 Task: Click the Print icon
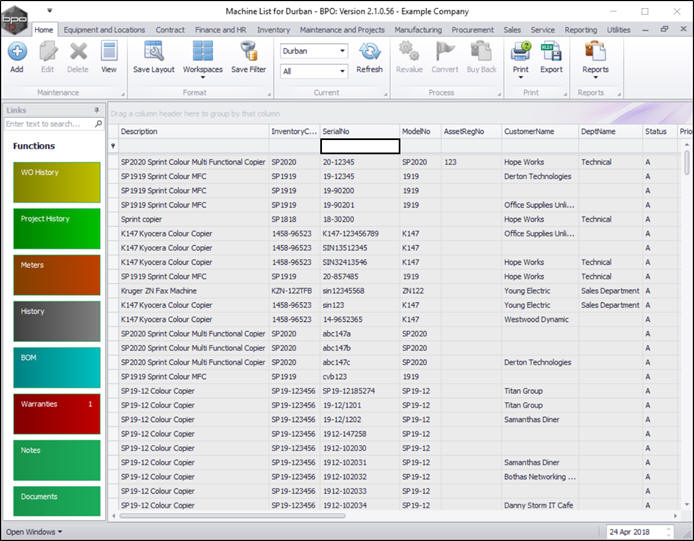tap(520, 56)
